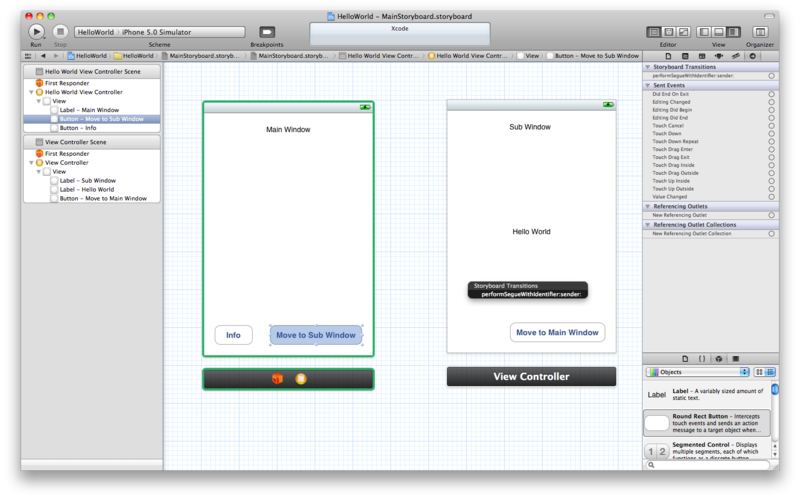800x502 pixels.
Task: Collapse the Referencing Outlet Collections section
Action: (648, 224)
